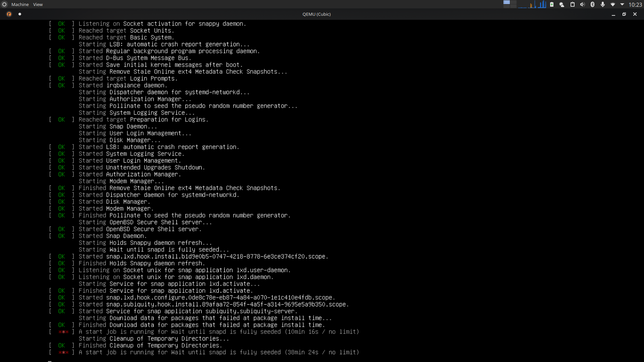The height and width of the screenshot is (362, 644).
Task: Click the clipboard manager tray icon
Action: [573, 4]
